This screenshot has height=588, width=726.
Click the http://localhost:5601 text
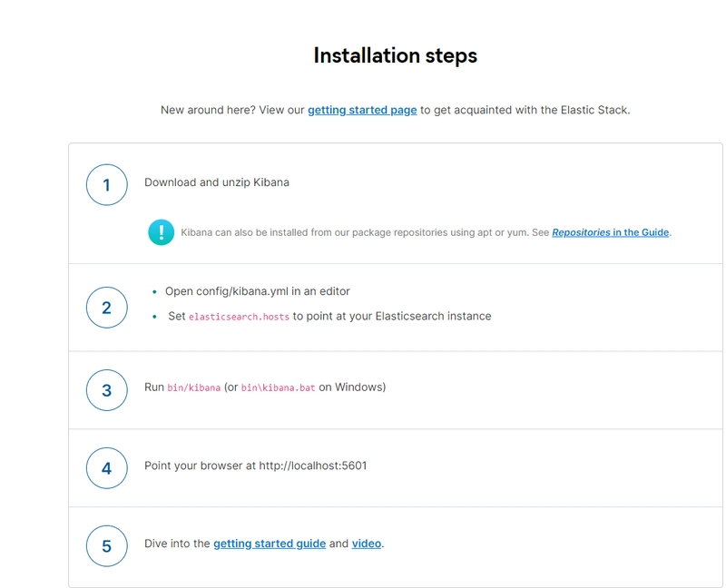(313, 465)
